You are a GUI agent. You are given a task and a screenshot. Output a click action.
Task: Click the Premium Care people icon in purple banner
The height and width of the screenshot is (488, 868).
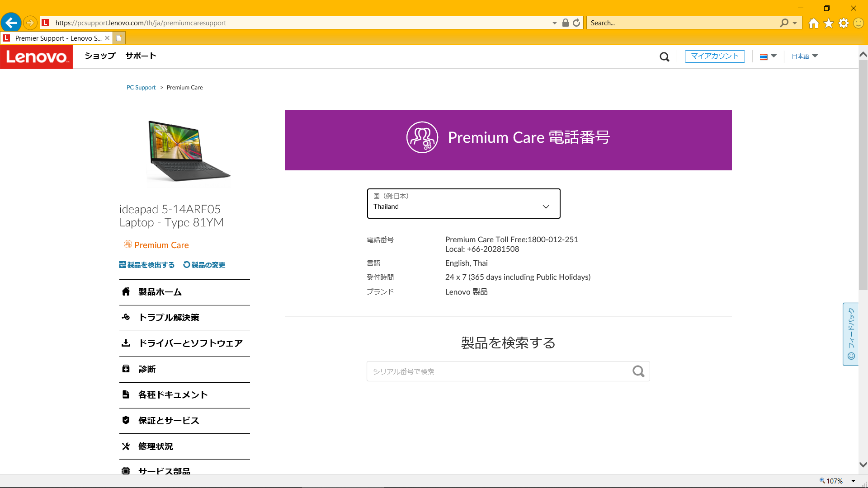click(x=422, y=137)
